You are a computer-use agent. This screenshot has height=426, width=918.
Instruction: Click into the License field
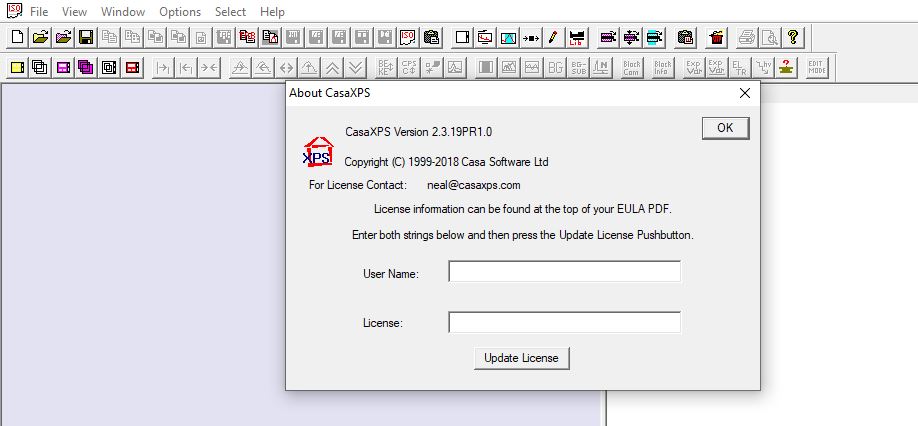click(564, 322)
